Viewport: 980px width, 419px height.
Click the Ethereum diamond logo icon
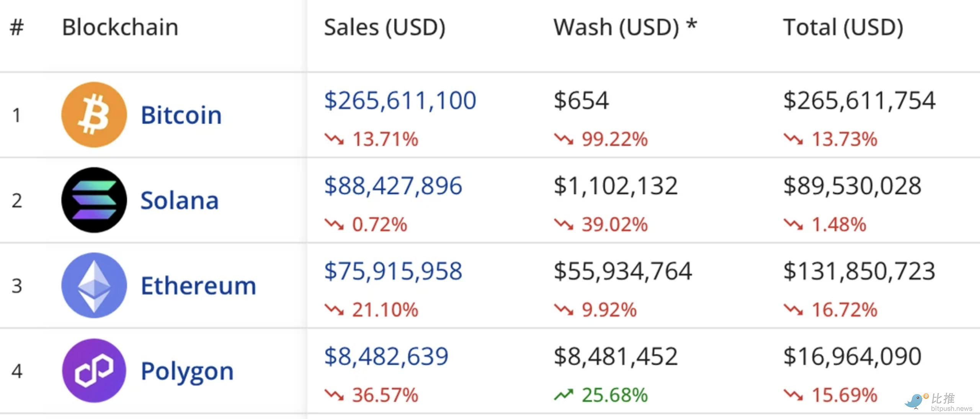click(94, 285)
